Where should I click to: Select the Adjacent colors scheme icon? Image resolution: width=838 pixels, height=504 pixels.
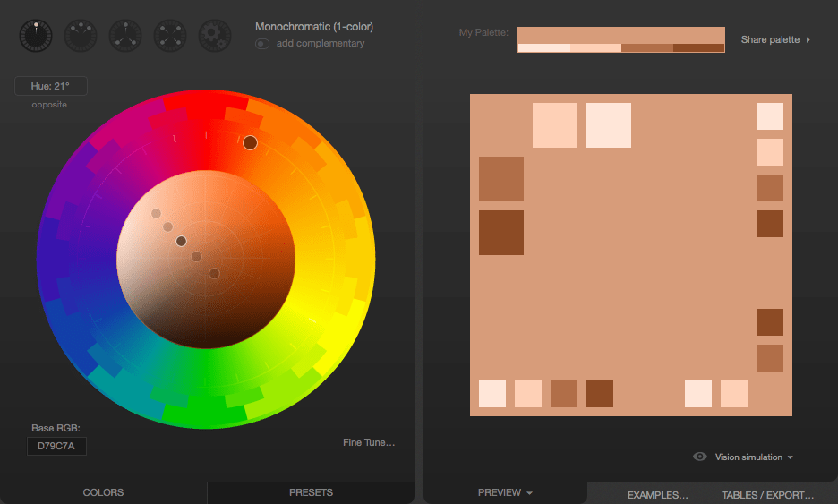tap(81, 35)
